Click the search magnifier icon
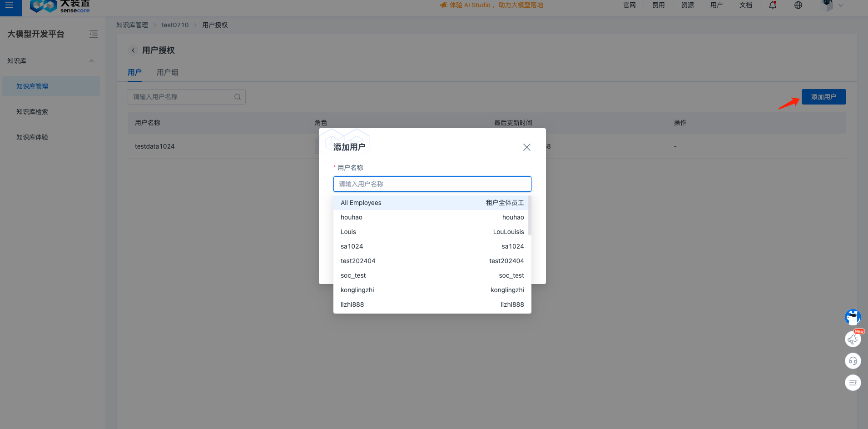Screen dimensions: 868x429 (x=237, y=97)
